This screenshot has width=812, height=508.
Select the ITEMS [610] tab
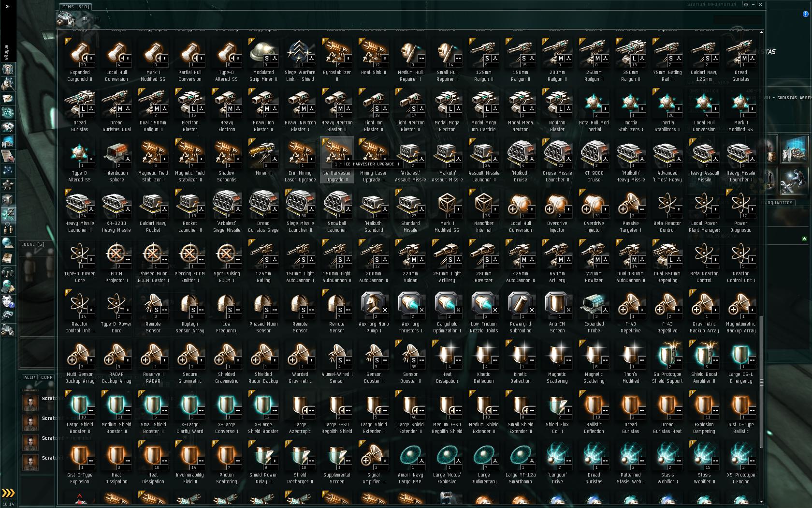click(75, 7)
